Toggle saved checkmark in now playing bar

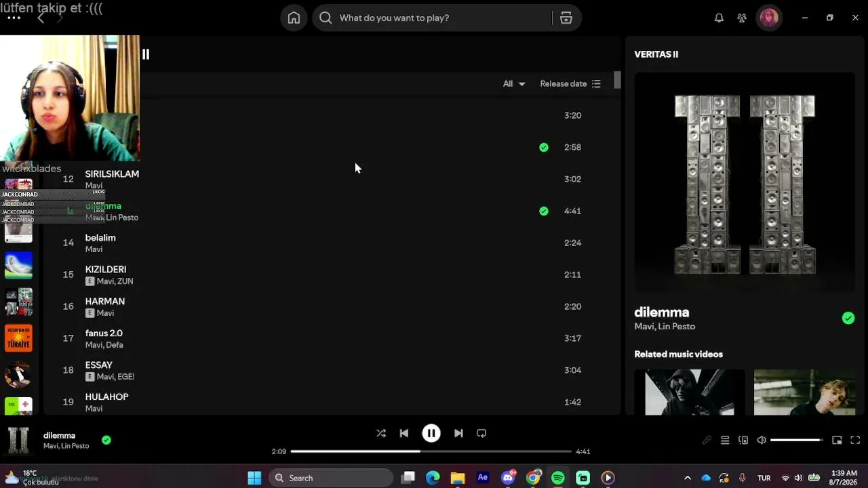pyautogui.click(x=106, y=440)
